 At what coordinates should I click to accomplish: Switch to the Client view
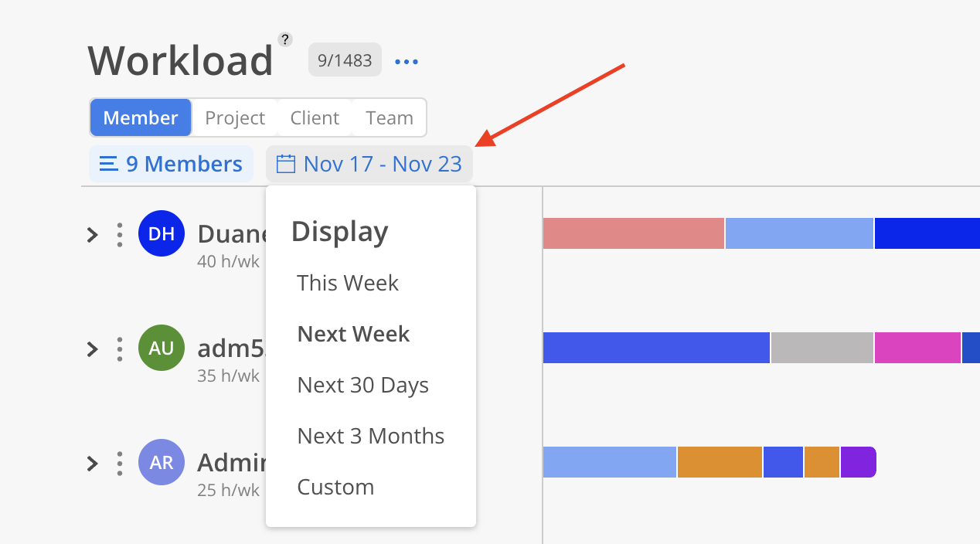315,117
